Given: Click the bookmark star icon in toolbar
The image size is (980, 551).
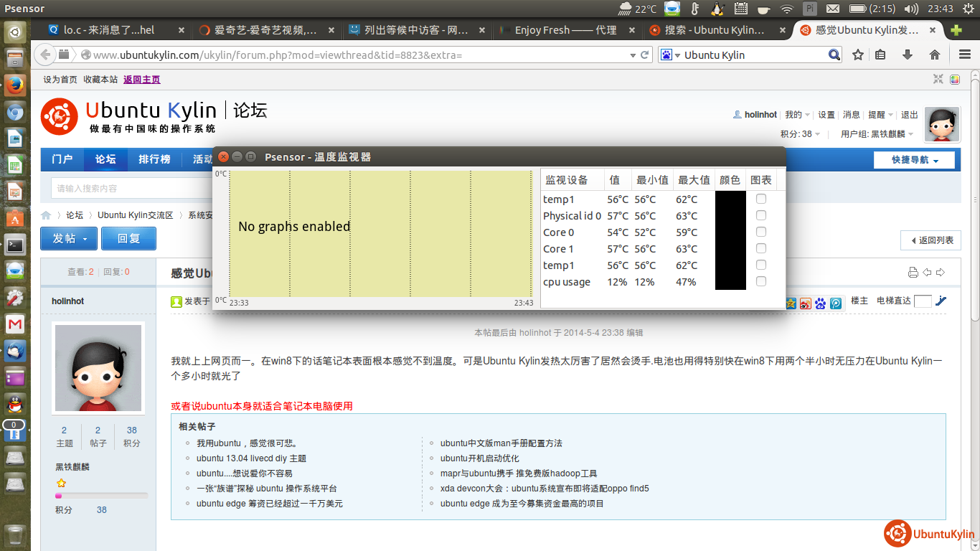Looking at the screenshot, I should 857,55.
